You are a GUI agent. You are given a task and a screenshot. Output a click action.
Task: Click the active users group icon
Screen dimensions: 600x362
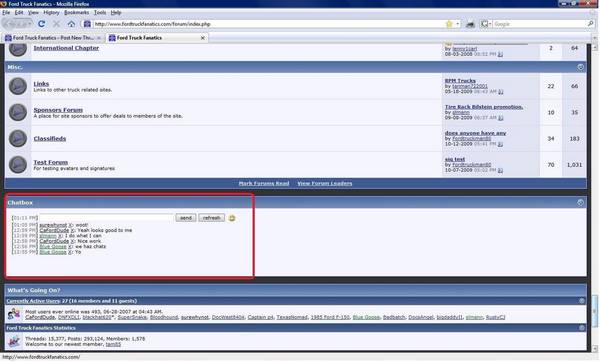[14, 314]
